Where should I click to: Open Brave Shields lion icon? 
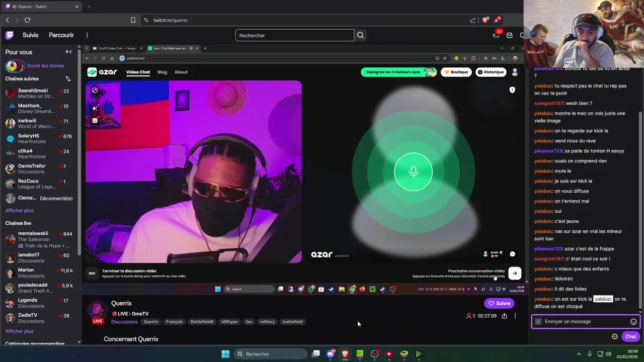point(486,20)
